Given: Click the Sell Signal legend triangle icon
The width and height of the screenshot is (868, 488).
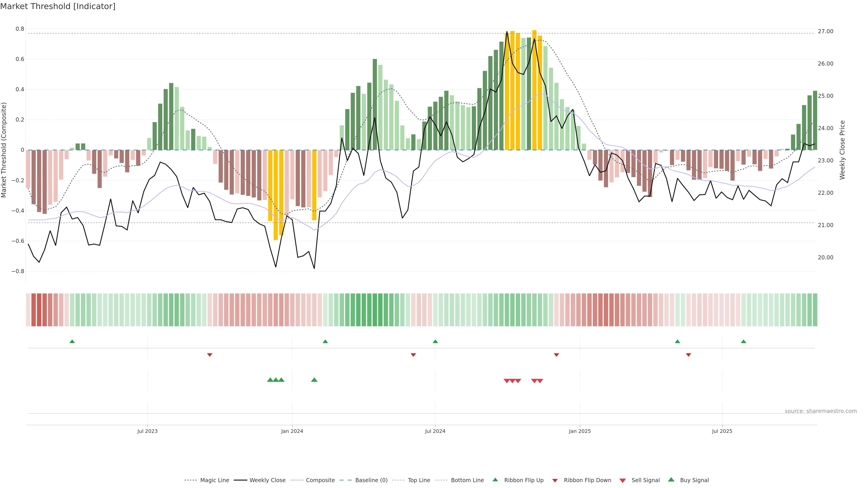Looking at the screenshot, I should pyautogui.click(x=623, y=481).
